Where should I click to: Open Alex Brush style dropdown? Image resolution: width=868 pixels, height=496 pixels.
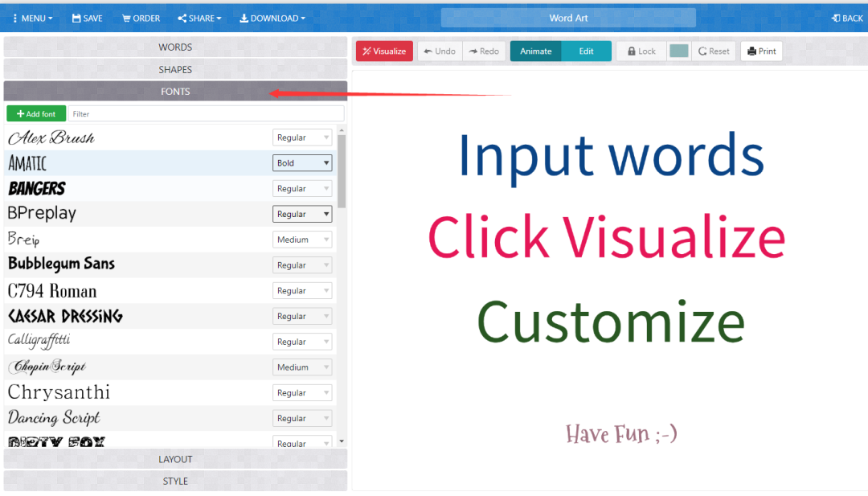click(x=302, y=137)
